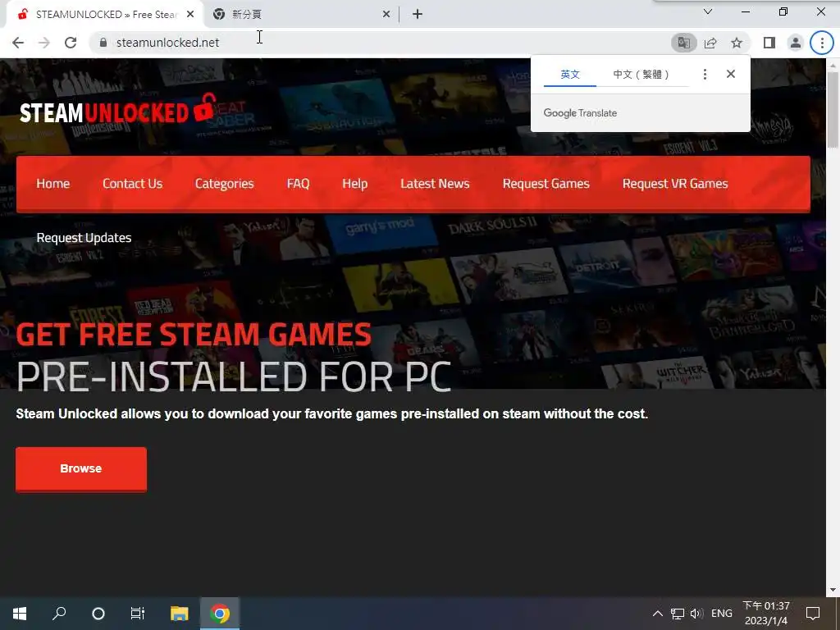Reload the steamunlocked.net page
Viewport: 840px width, 630px height.
tap(71, 43)
